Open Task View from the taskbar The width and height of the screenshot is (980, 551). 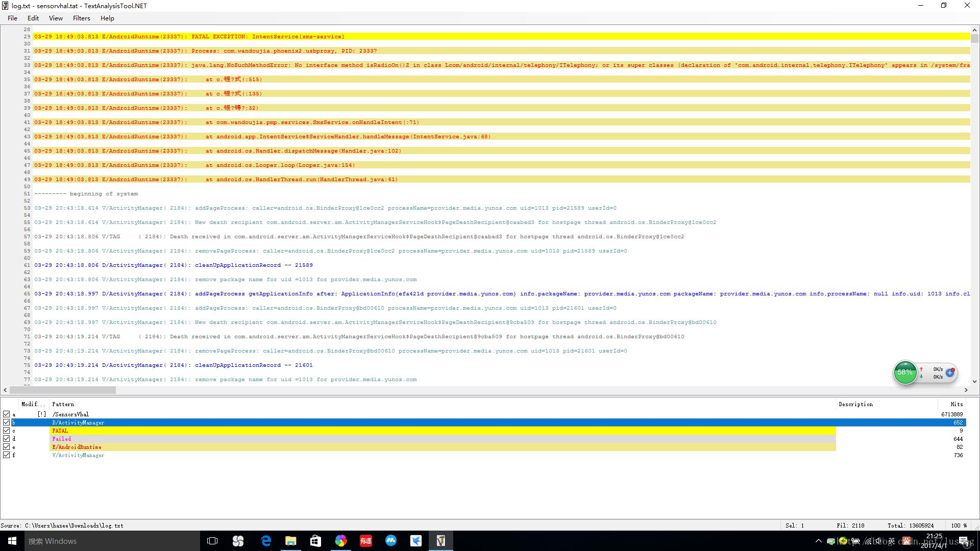[x=212, y=541]
